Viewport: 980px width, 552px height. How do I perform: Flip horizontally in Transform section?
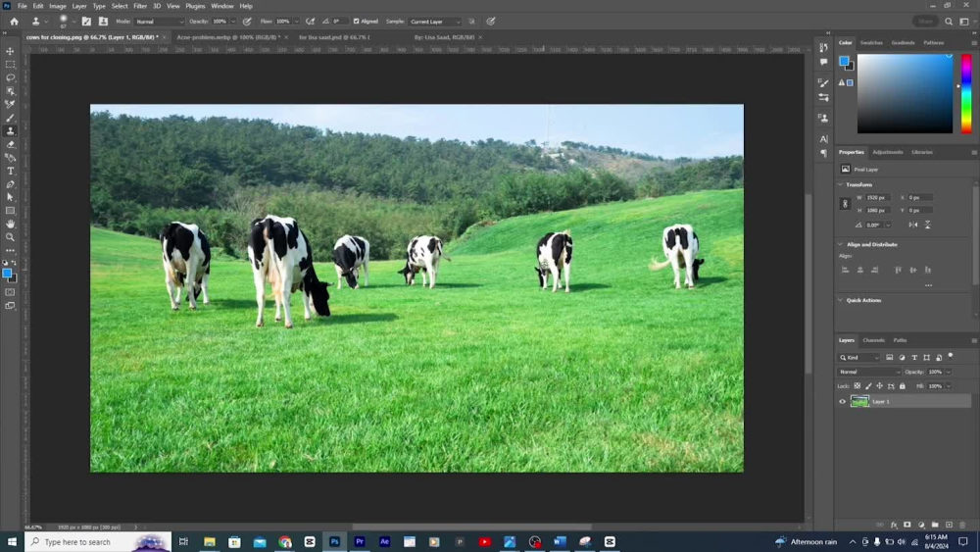[x=913, y=225]
